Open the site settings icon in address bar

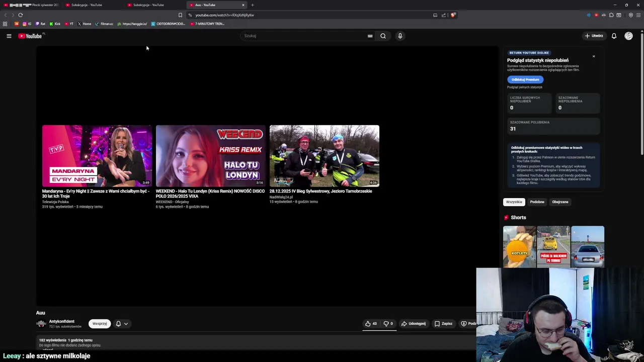[190, 15]
